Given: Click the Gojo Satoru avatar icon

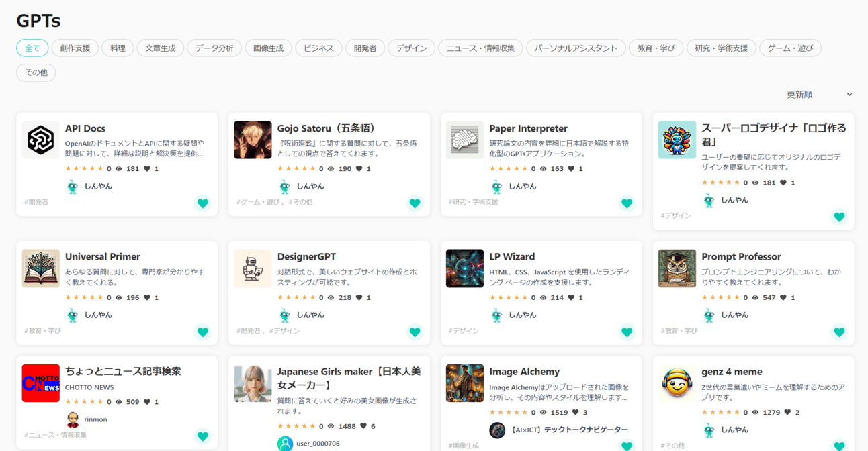Looking at the screenshot, I should [253, 140].
